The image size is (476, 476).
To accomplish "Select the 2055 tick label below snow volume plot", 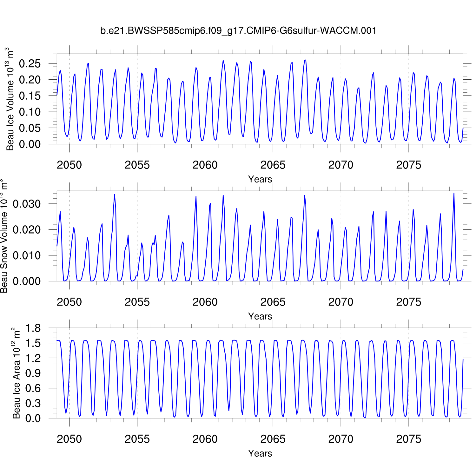I will (137, 302).
